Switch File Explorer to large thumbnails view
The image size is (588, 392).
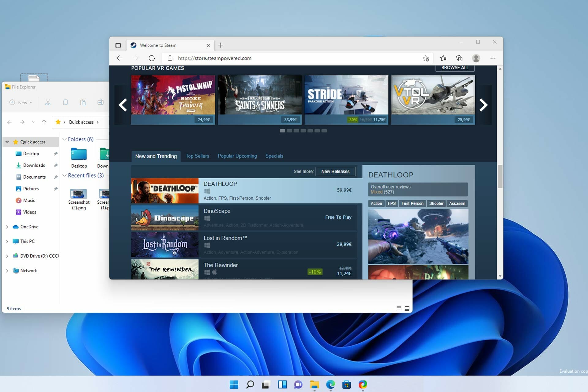[407, 308]
